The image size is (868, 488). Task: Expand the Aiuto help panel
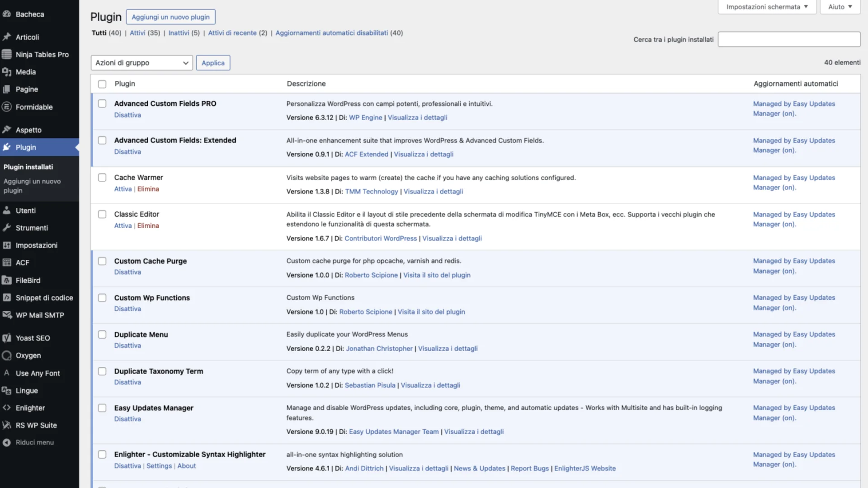840,7
